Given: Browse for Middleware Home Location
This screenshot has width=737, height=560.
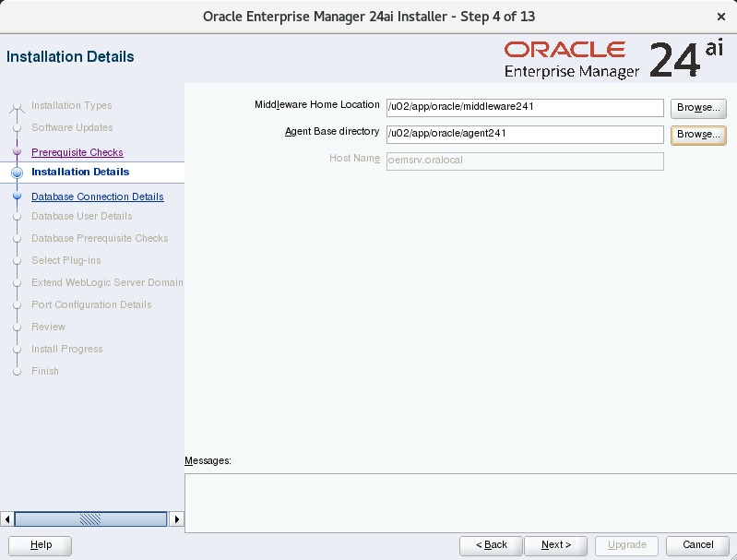Looking at the screenshot, I should (x=697, y=108).
